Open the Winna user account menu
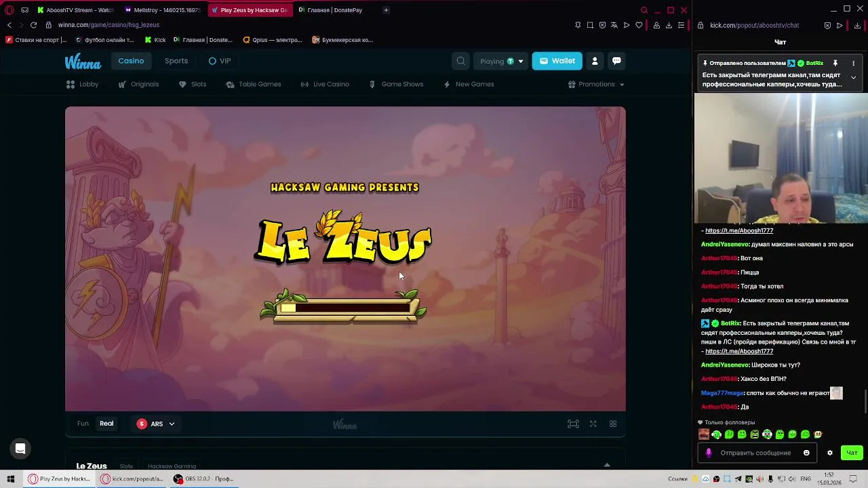The height and width of the screenshot is (488, 868). pos(595,61)
